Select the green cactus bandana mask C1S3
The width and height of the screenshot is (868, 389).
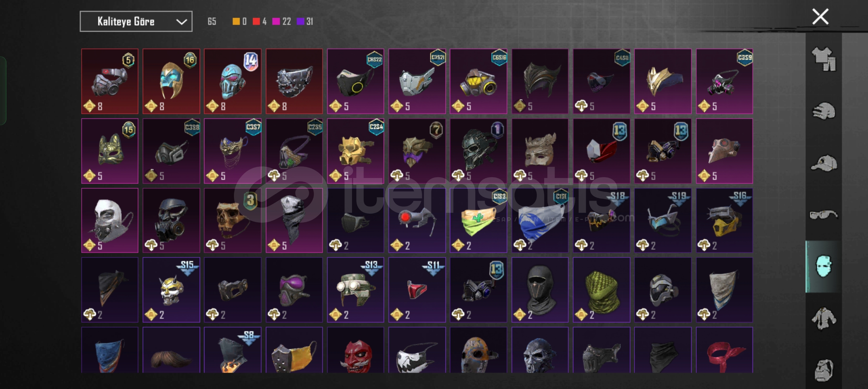[478, 220]
